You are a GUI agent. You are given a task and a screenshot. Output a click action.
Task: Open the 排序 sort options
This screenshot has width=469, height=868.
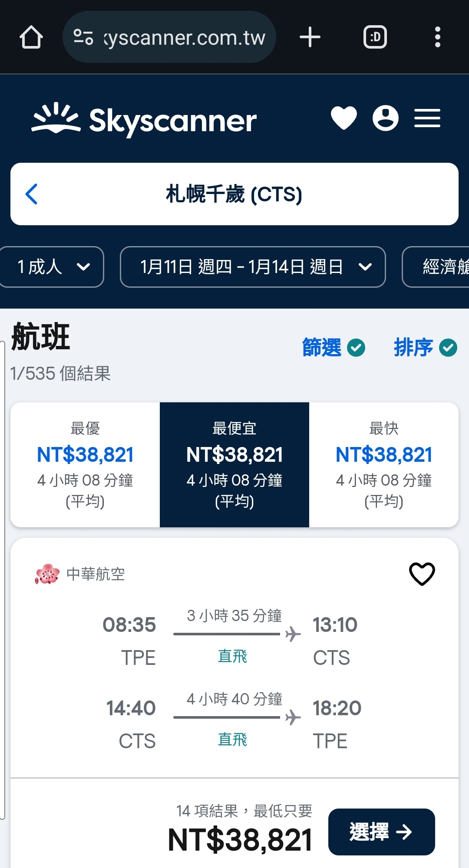(425, 348)
